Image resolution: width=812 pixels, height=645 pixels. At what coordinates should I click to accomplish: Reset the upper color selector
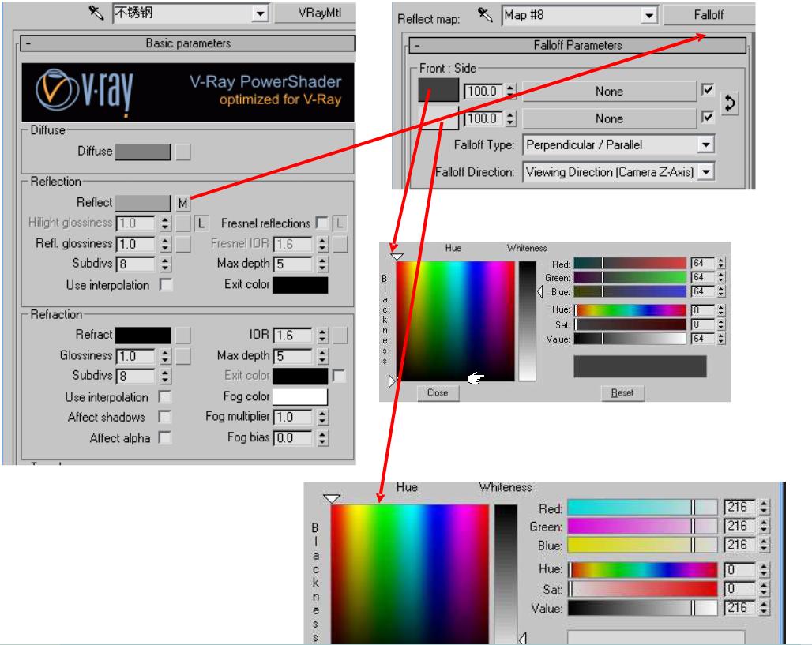622,393
